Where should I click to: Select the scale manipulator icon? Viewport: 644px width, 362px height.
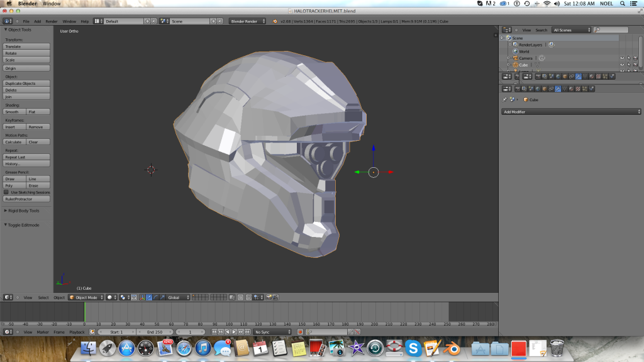click(162, 297)
